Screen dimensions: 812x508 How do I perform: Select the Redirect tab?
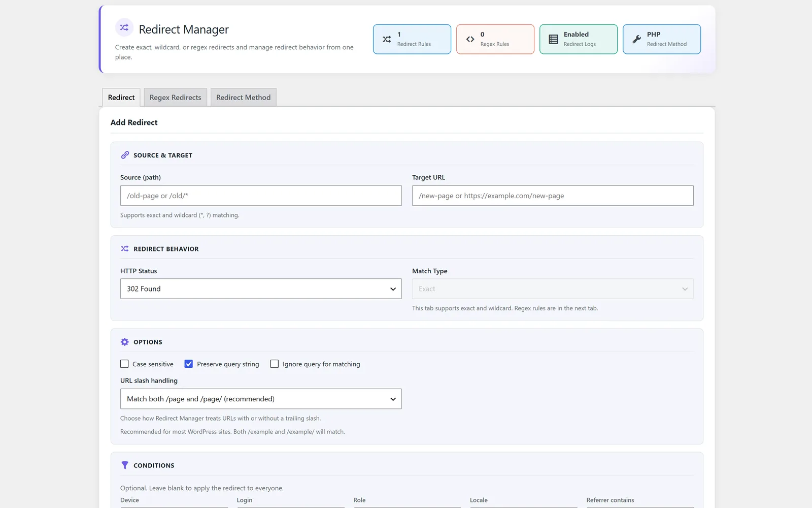coord(121,97)
